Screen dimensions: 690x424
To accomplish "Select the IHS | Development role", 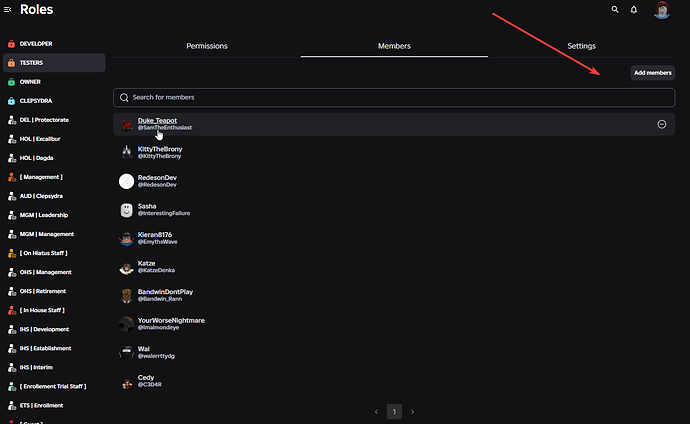I will (x=54, y=329).
